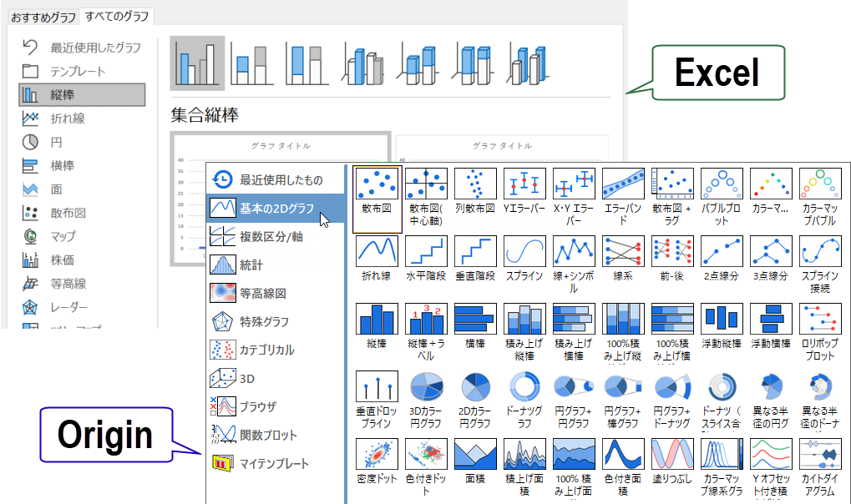851x504 pixels.
Task: Select the ドーナツグラフ icon
Action: [524, 386]
